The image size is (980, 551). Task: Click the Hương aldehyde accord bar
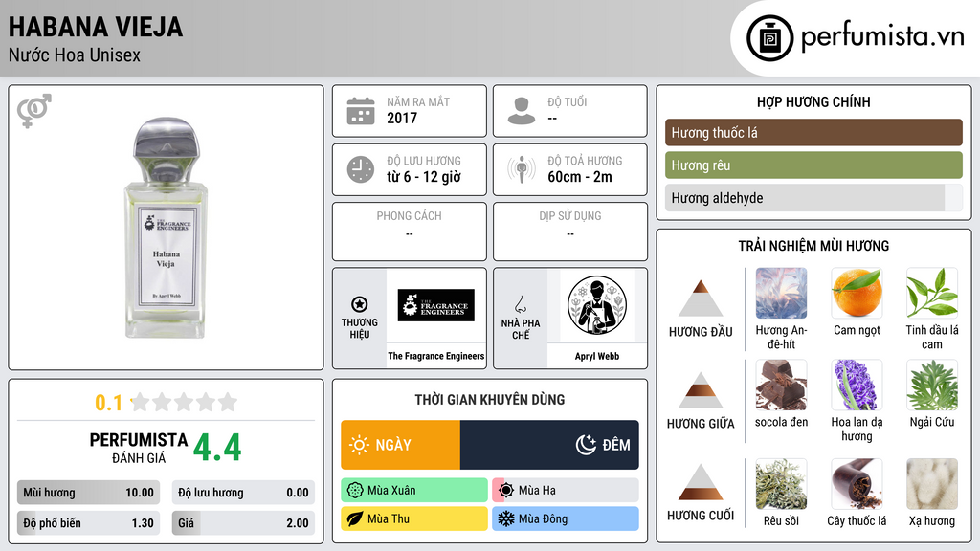tap(813, 197)
